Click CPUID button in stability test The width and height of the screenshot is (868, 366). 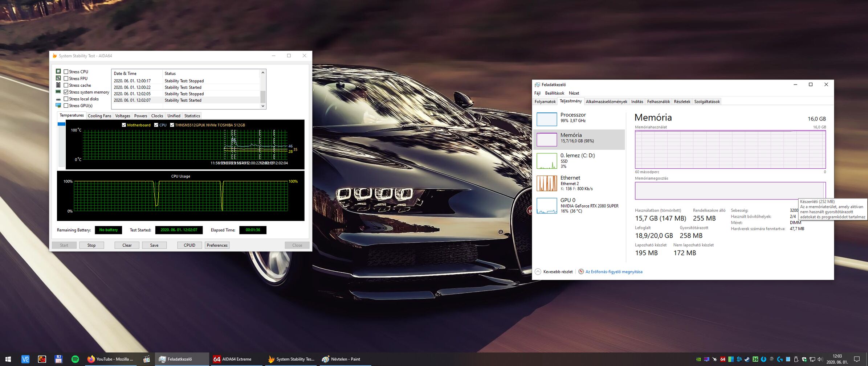190,245
